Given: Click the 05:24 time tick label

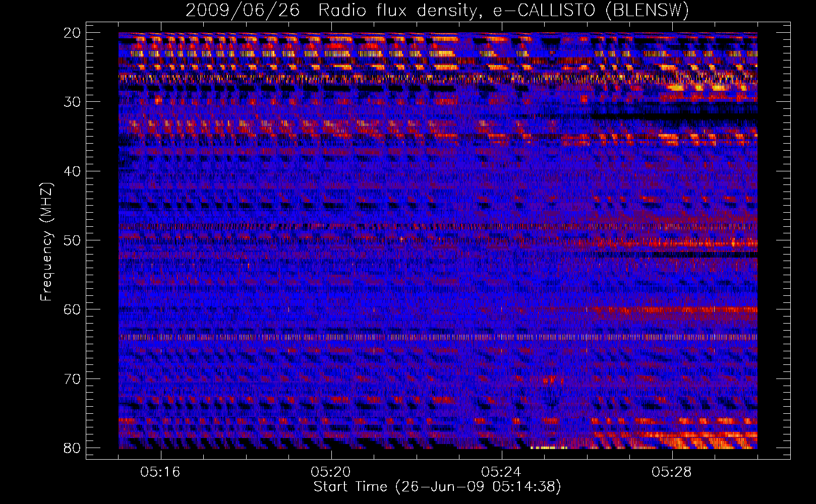Looking at the screenshot, I should tap(501, 472).
